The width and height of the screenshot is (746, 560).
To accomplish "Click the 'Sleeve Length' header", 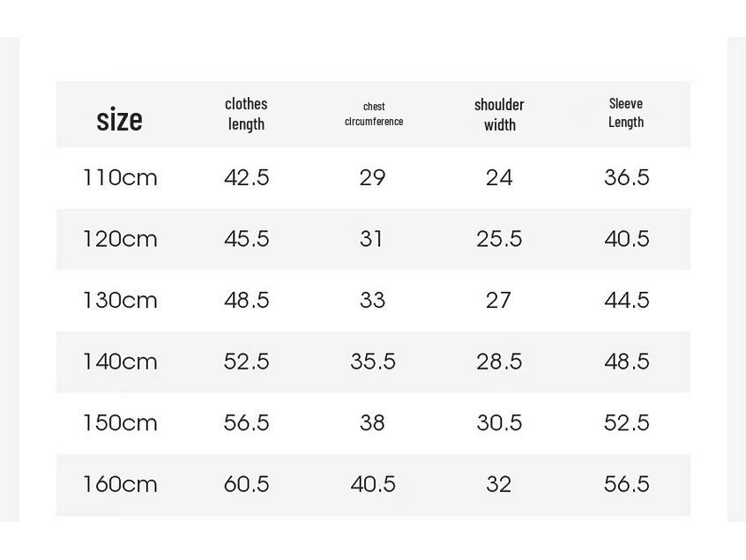I will point(626,113).
